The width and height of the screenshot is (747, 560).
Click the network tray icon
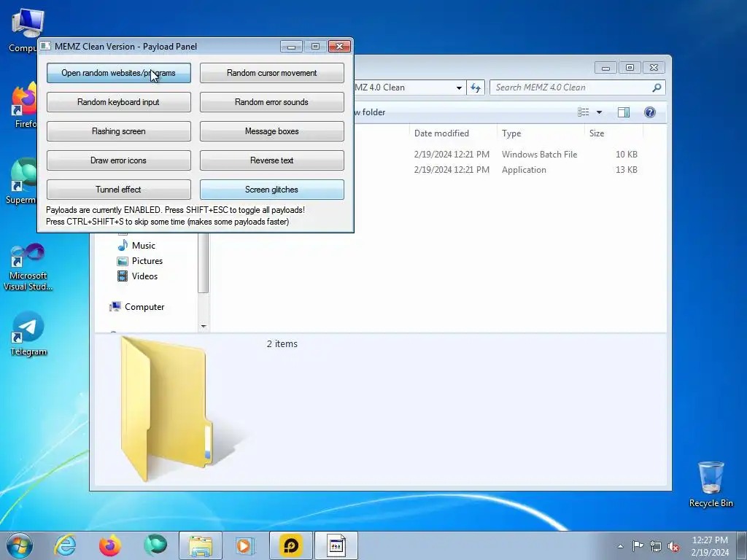pyautogui.click(x=656, y=546)
